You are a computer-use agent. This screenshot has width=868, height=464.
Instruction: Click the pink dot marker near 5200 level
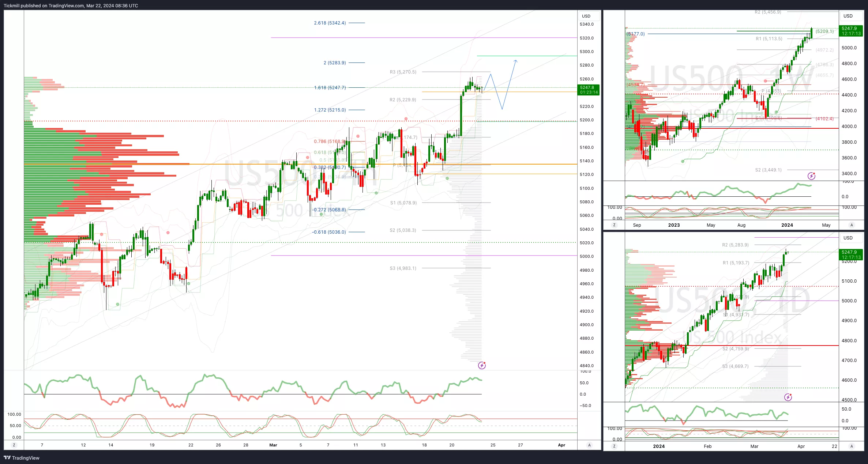click(406, 119)
